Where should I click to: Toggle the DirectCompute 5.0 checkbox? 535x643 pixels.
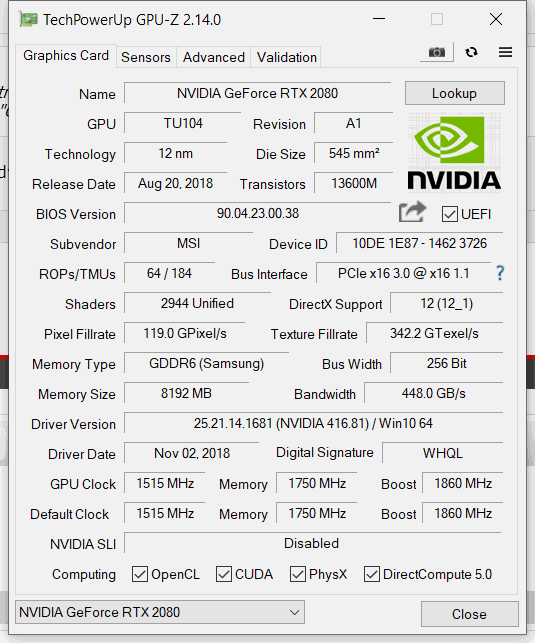pyautogui.click(x=371, y=574)
